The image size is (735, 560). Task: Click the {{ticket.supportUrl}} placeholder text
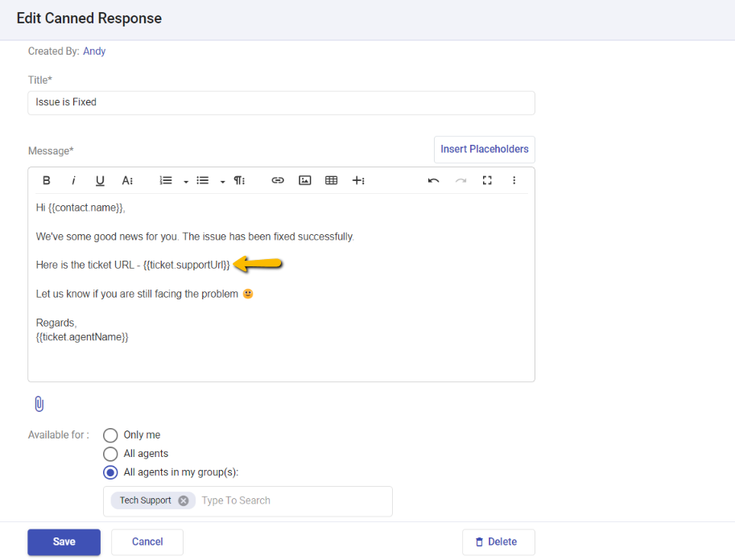click(187, 265)
